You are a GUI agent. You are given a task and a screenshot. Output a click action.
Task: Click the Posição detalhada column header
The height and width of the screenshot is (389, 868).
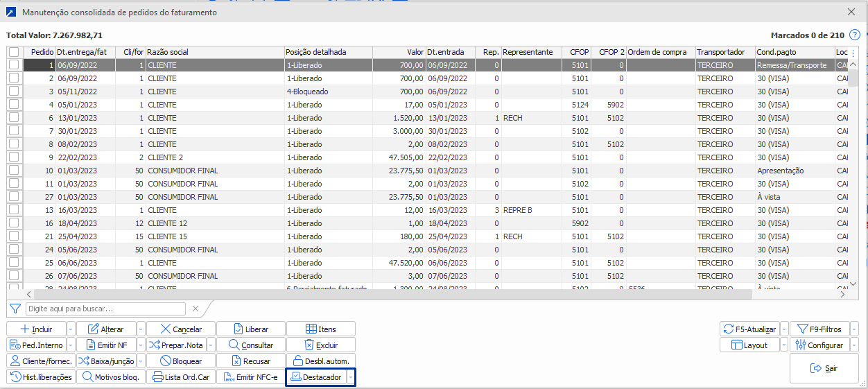328,52
